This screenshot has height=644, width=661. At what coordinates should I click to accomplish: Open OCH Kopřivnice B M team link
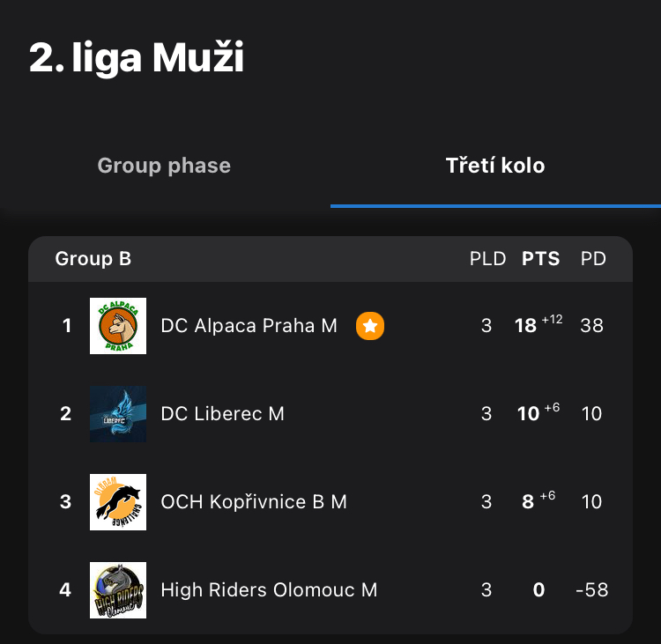(254, 502)
